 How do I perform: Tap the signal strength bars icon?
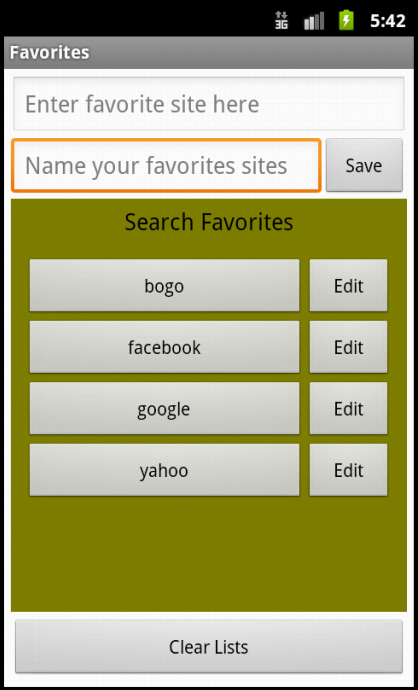314,21
